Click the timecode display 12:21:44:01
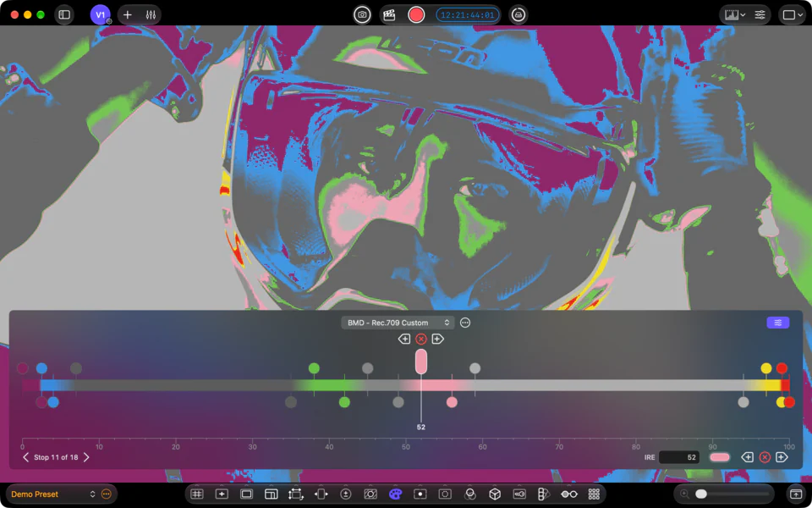 click(x=468, y=14)
